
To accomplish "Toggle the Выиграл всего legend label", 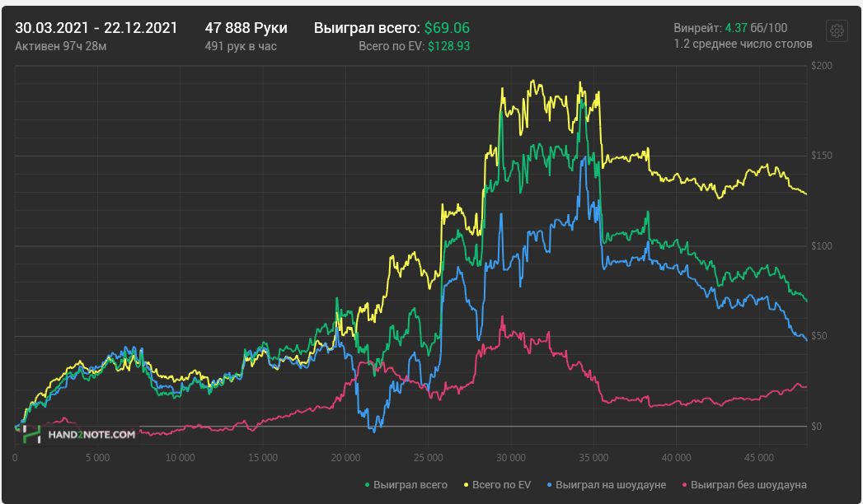I will pyautogui.click(x=410, y=485).
